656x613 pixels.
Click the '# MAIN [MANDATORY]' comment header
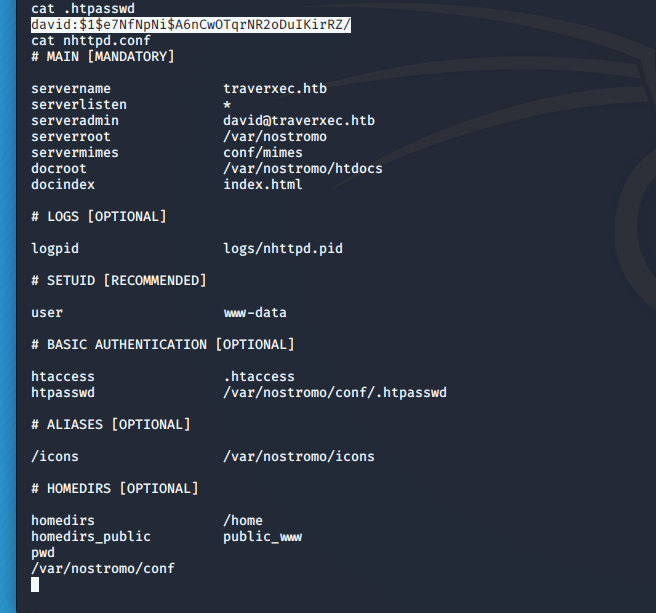point(103,57)
